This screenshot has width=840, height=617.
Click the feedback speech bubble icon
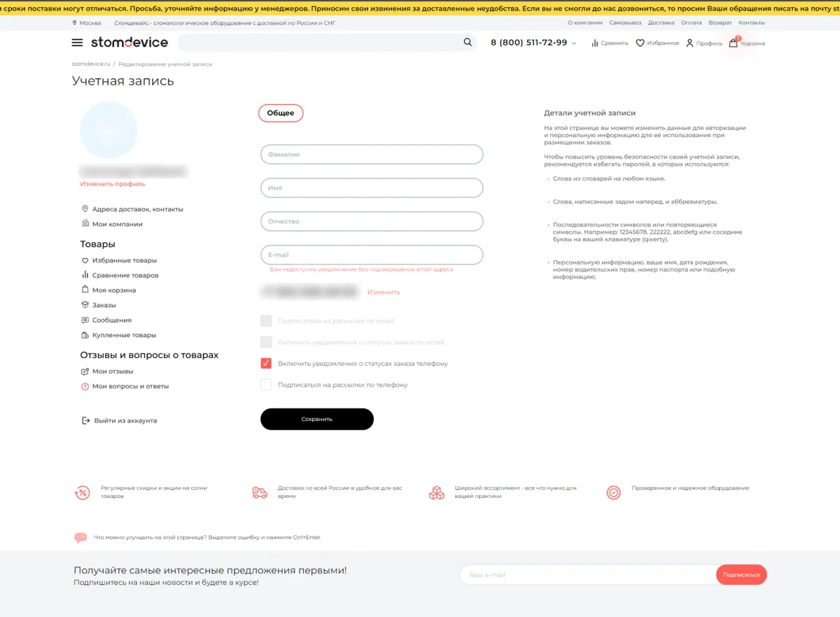pyautogui.click(x=80, y=538)
